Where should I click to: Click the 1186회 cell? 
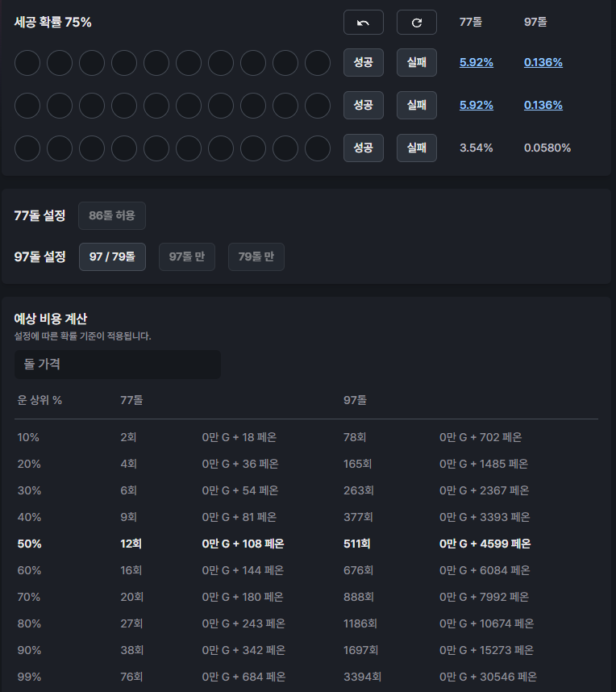[x=360, y=623]
